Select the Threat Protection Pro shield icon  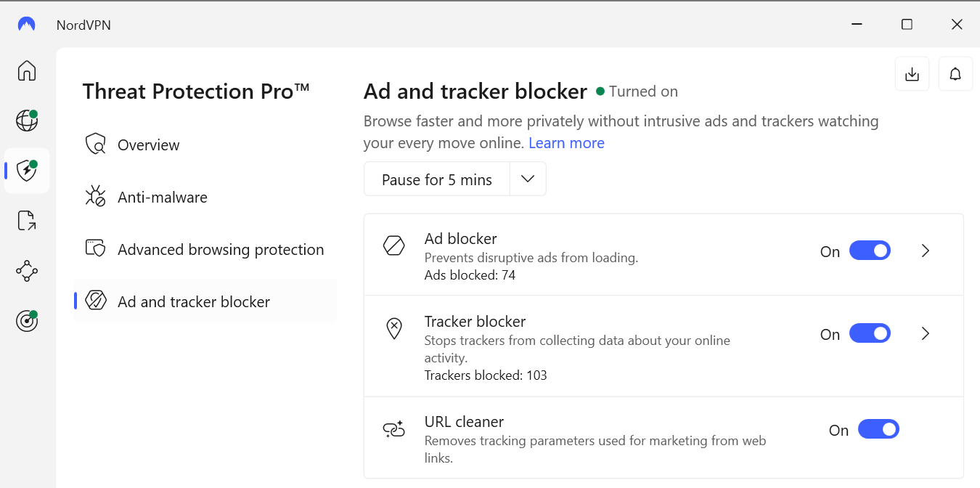click(26, 171)
